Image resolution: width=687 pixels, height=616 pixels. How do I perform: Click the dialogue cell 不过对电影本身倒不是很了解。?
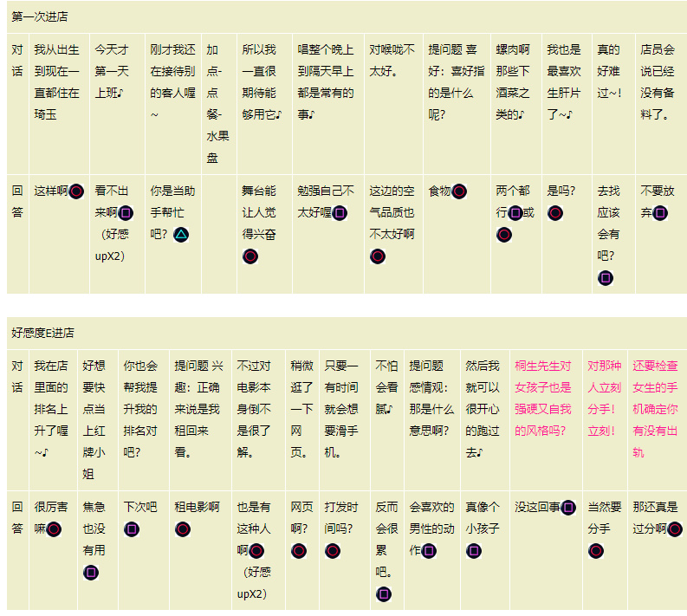tap(258, 420)
